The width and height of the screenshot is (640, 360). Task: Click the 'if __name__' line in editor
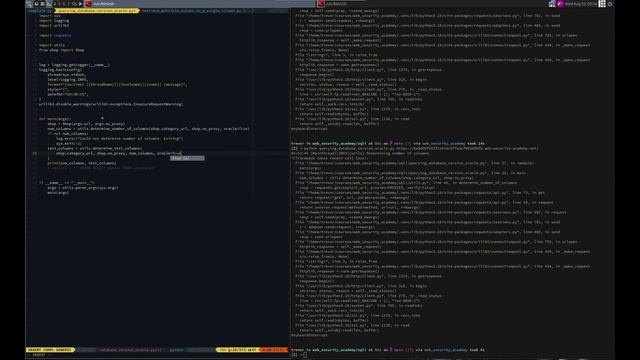[67, 183]
